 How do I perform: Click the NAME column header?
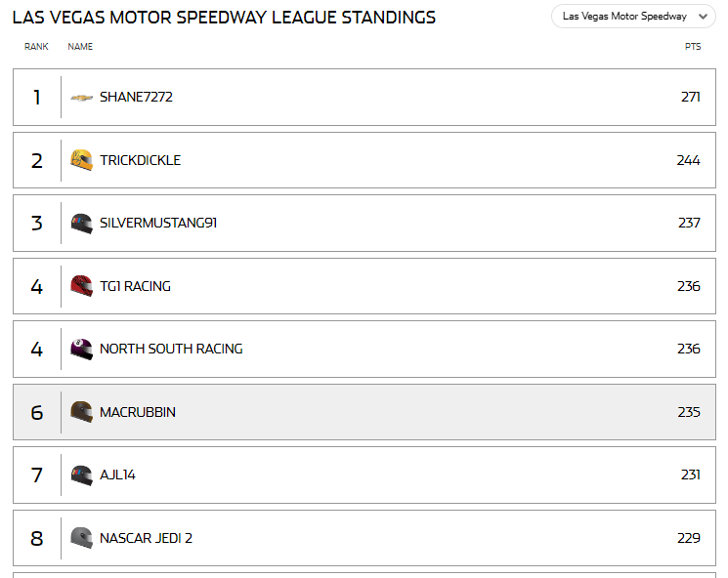[x=80, y=47]
